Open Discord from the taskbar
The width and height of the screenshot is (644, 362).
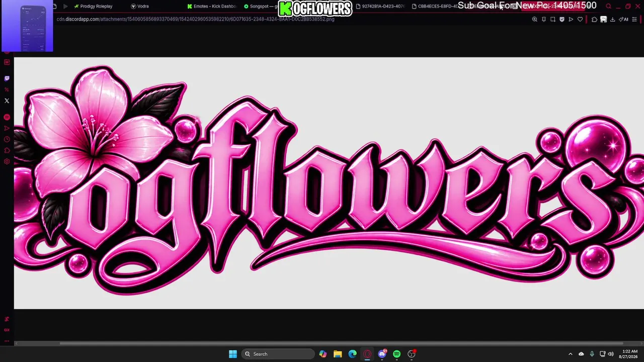tap(382, 354)
